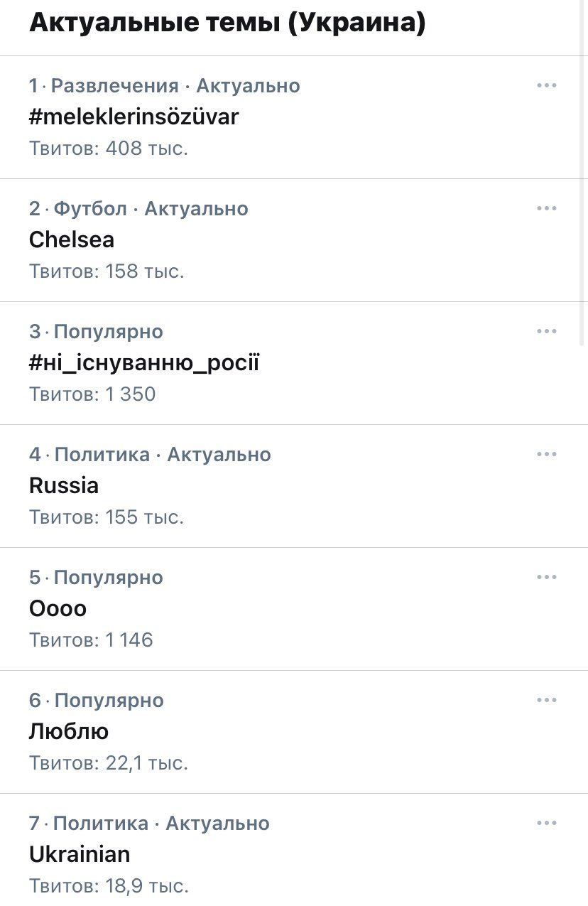The width and height of the screenshot is (588, 906).
Task: Open the Ukrainian trending topic
Action: tap(80, 854)
